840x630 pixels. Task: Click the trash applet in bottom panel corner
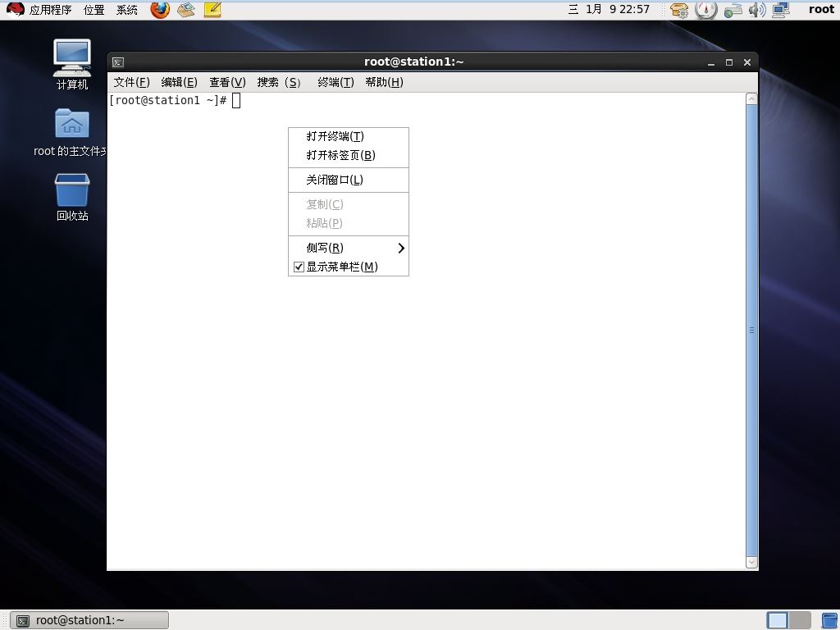click(x=830, y=620)
